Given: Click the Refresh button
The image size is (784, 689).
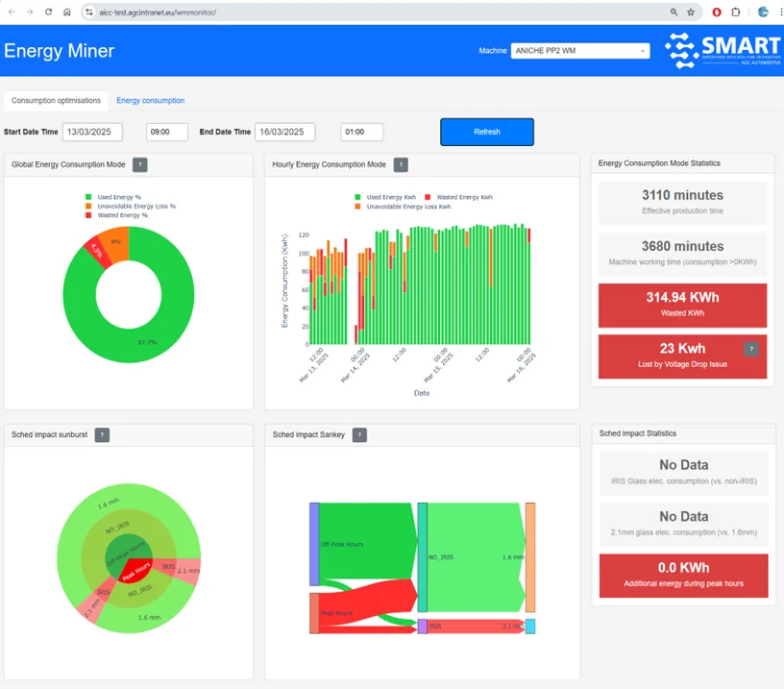Looking at the screenshot, I should (487, 132).
